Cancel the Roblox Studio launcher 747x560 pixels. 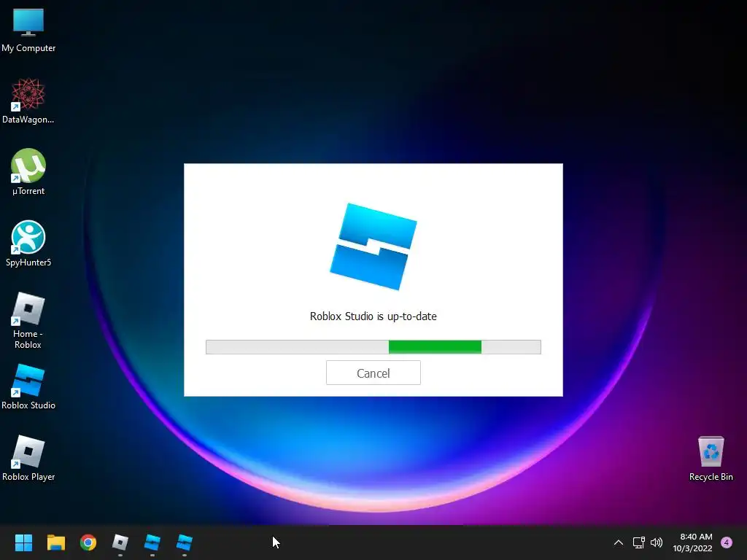coord(373,373)
